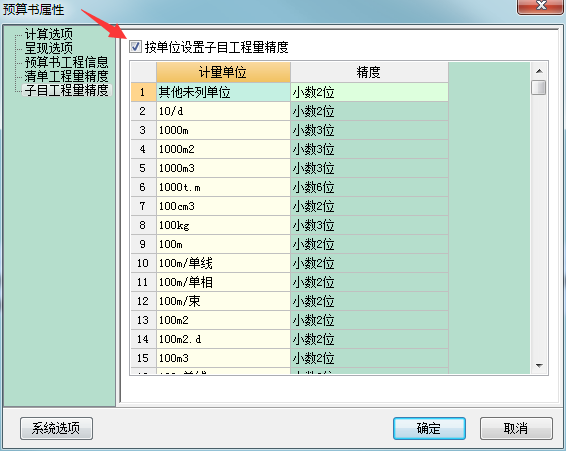Click the 取消 button
Image resolution: width=566 pixels, height=451 pixels.
(516, 429)
